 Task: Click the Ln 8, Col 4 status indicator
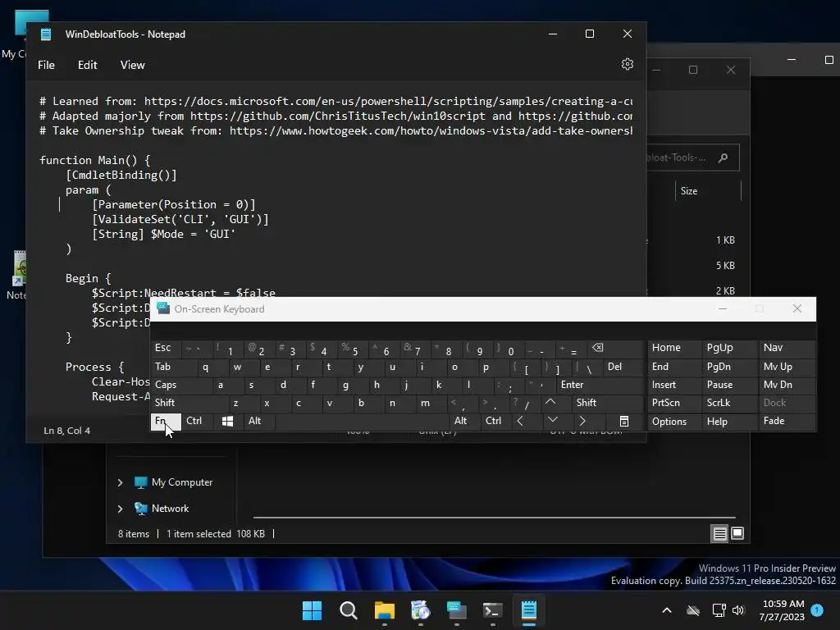pos(67,431)
